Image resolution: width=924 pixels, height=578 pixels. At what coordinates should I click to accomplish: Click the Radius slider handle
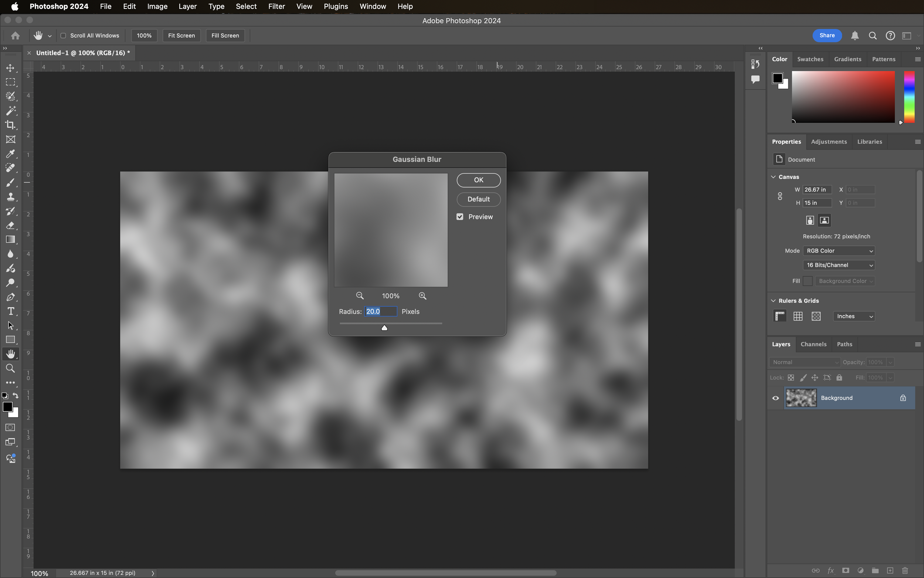click(x=384, y=328)
